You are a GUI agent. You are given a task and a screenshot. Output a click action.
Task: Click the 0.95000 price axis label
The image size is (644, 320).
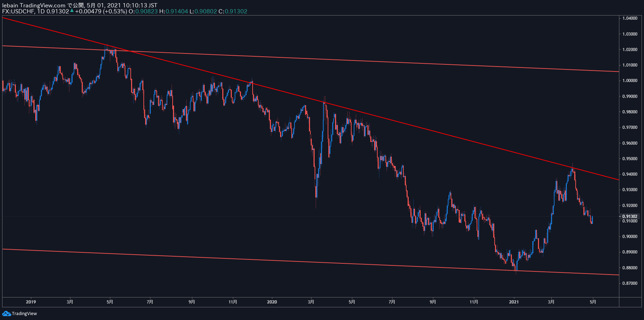630,159
